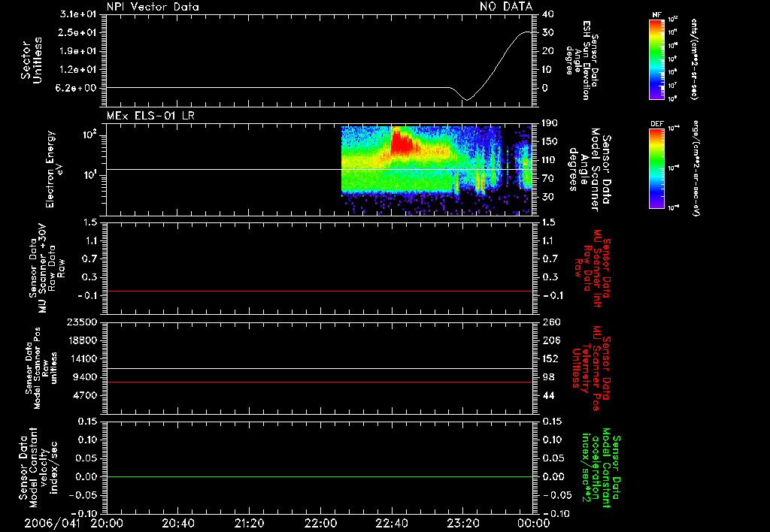Click the red MU Scanner raw data line
This screenshot has width=770, height=532.
click(319, 291)
